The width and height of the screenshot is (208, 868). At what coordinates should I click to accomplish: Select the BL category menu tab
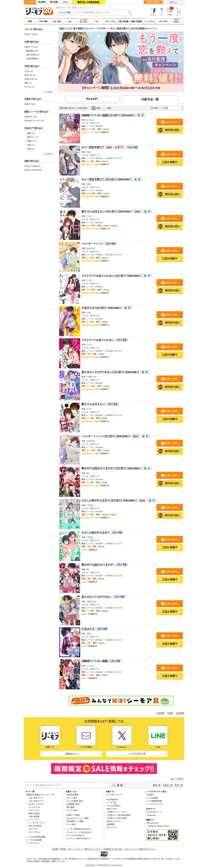click(70, 21)
